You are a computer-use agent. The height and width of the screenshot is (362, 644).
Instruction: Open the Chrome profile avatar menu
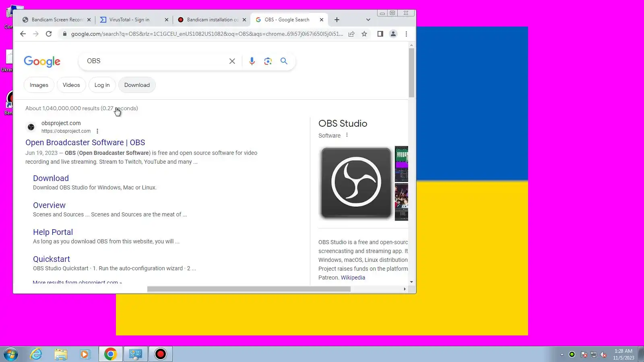click(x=393, y=34)
